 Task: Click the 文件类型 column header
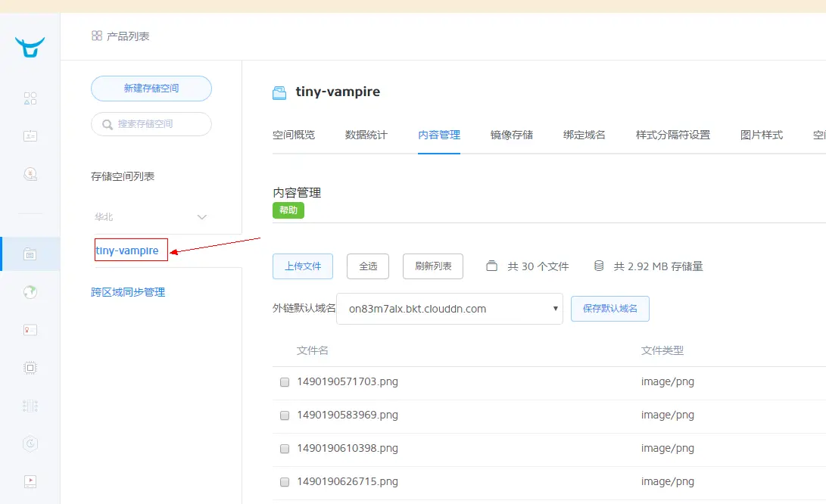pos(662,350)
